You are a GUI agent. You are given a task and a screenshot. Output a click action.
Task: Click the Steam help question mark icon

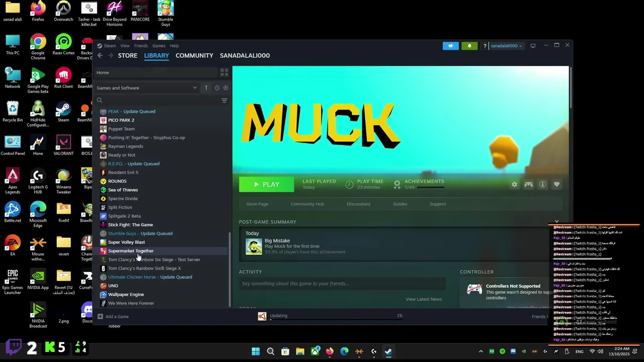[485, 46]
